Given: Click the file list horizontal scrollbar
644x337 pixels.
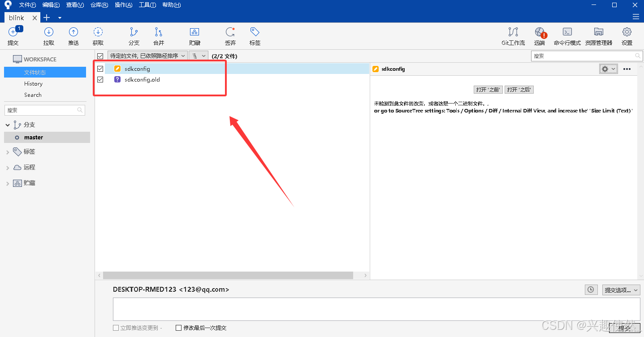Looking at the screenshot, I should pyautogui.click(x=228, y=275).
